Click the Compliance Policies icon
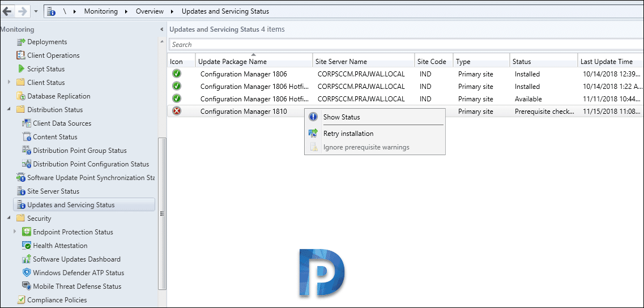 click(20, 300)
